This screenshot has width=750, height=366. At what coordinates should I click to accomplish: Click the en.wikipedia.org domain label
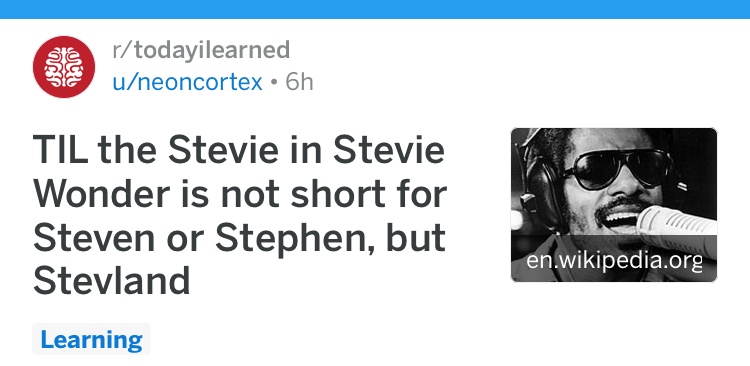614,261
